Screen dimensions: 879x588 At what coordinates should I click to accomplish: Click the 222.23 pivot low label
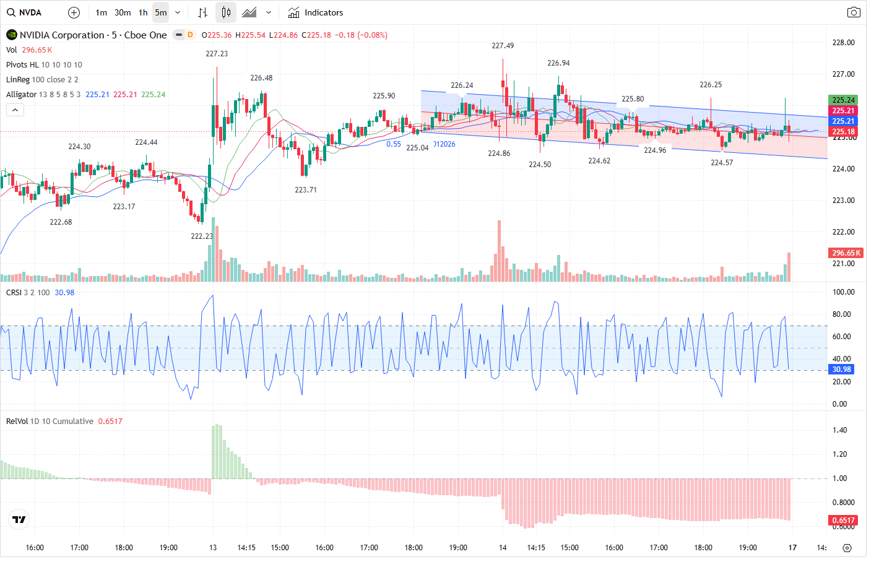pyautogui.click(x=202, y=236)
